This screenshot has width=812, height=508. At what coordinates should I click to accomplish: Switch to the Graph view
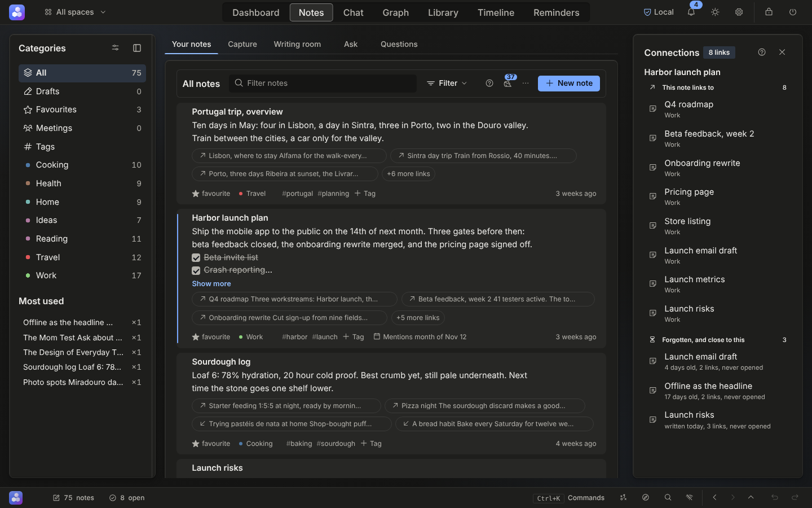(396, 12)
